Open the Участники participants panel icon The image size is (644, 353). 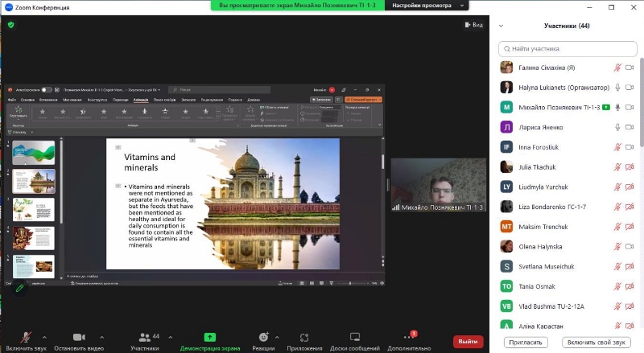(x=144, y=337)
